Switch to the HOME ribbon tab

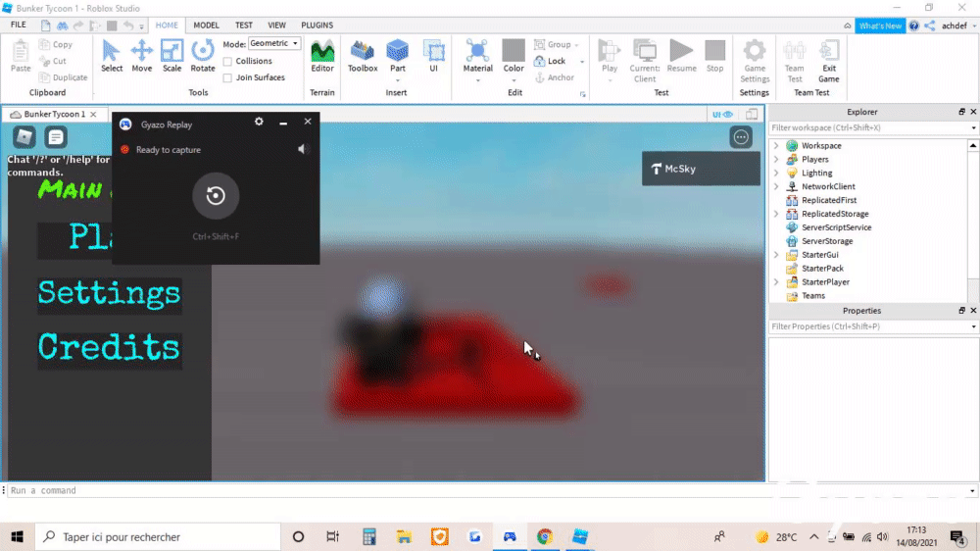point(167,25)
